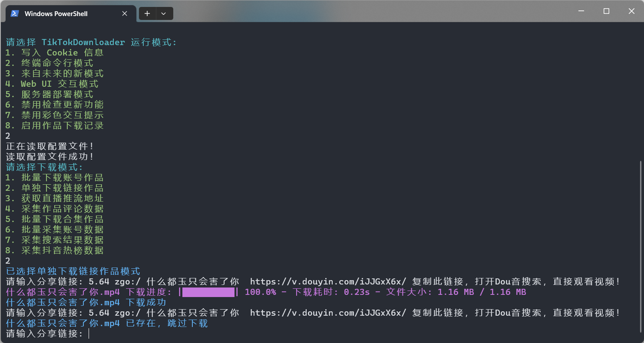Click the download progress bar
This screenshot has height=343, width=644.
coord(208,292)
